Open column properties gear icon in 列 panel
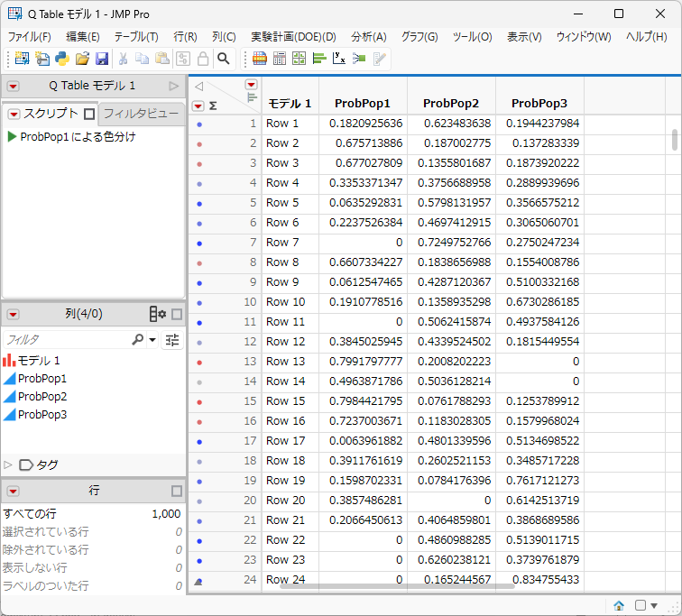The height and width of the screenshot is (616, 682). [158, 314]
